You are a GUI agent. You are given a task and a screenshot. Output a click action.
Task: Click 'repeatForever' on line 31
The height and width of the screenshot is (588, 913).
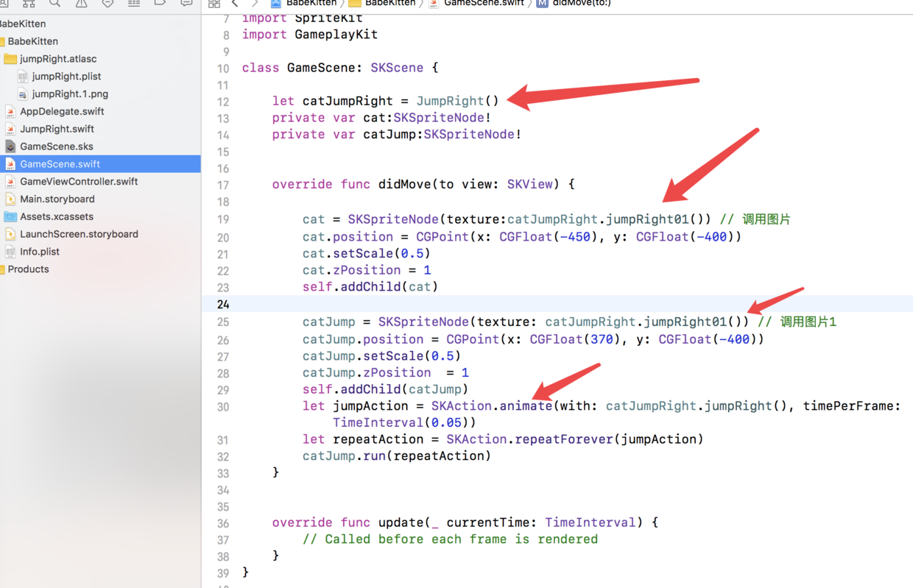point(563,439)
